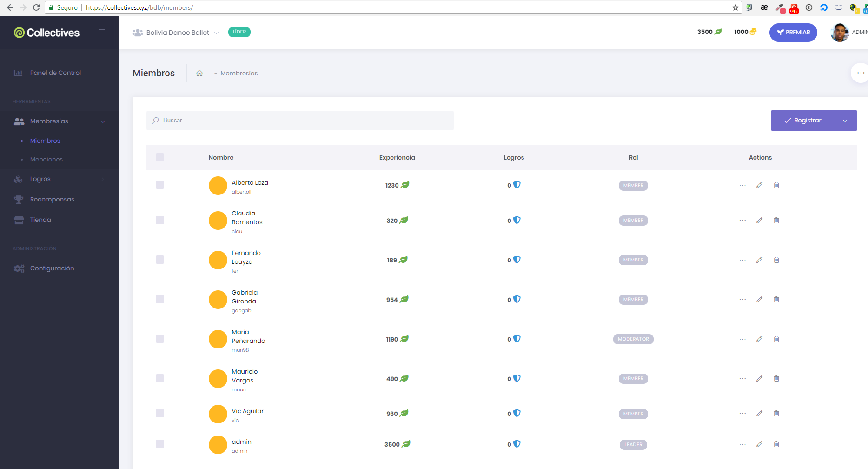This screenshot has width=868, height=469.
Task: Open more options for Vic Aguilar
Action: pos(742,414)
